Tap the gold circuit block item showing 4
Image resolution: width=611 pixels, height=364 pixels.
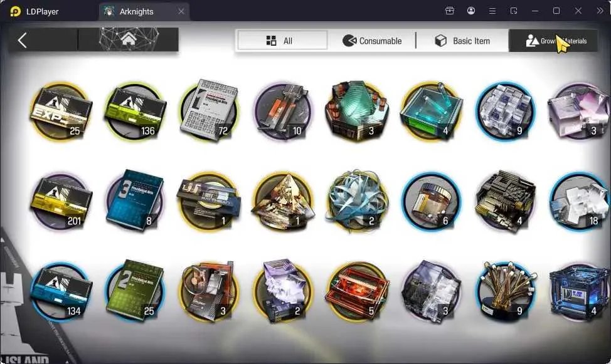pyautogui.click(x=506, y=201)
